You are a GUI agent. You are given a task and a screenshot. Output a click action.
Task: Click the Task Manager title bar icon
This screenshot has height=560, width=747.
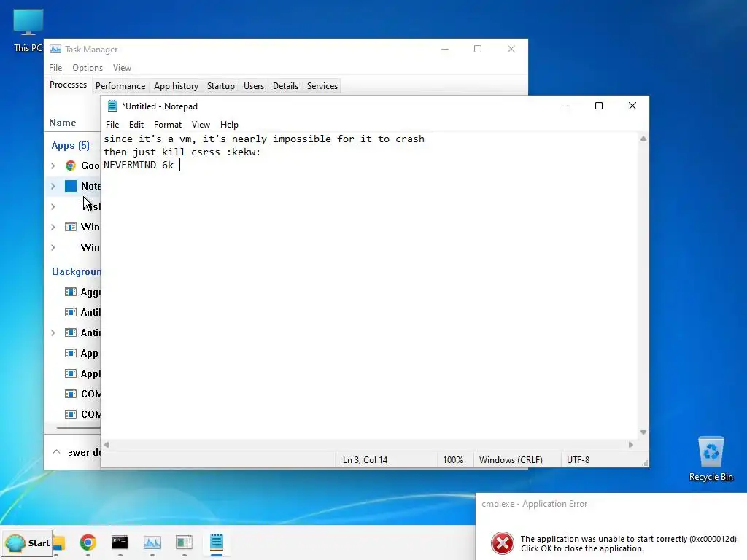[55, 49]
